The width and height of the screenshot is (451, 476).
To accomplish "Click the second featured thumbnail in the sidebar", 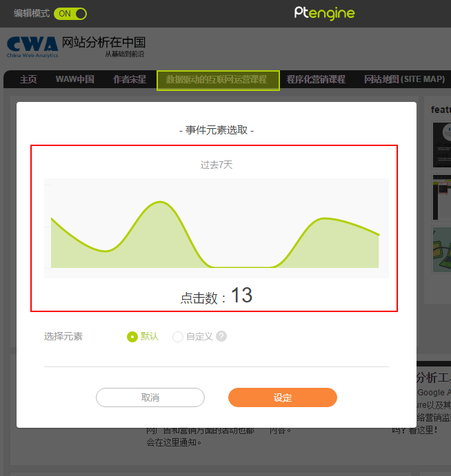I will tap(441, 197).
